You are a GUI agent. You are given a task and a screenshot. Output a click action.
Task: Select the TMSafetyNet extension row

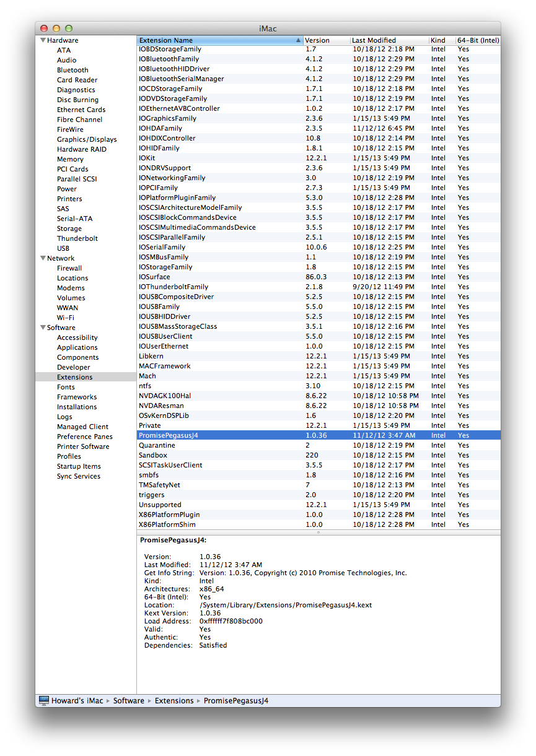coord(319,485)
